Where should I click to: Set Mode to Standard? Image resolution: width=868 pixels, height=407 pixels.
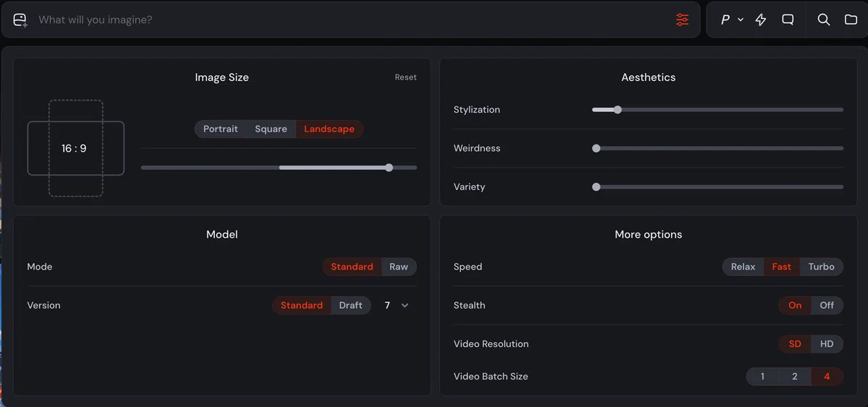[352, 267]
